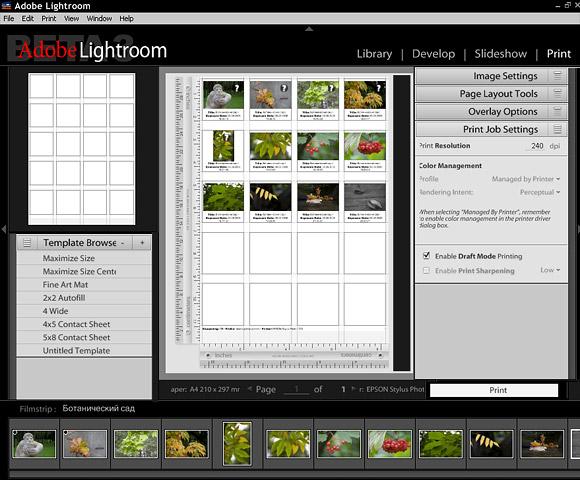Viewport: 580px width, 480px height.
Task: Restore the window using title bar button
Action: [568, 5]
